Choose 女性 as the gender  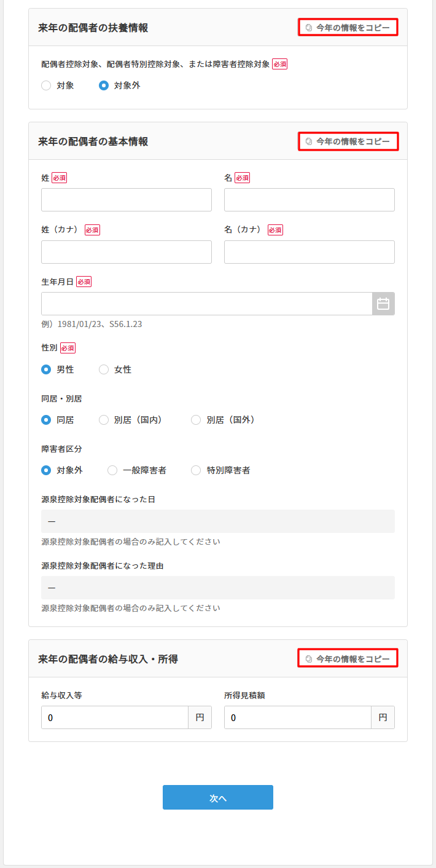pos(103,369)
